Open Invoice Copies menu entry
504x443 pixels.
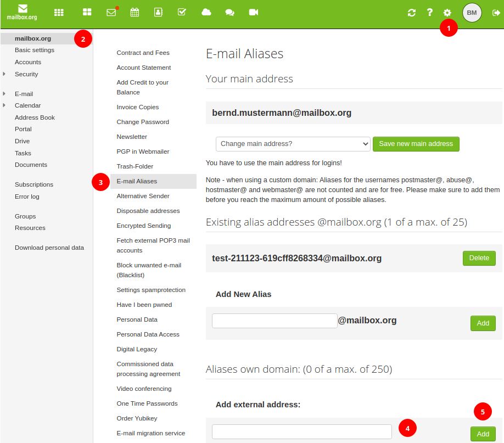[138, 107]
